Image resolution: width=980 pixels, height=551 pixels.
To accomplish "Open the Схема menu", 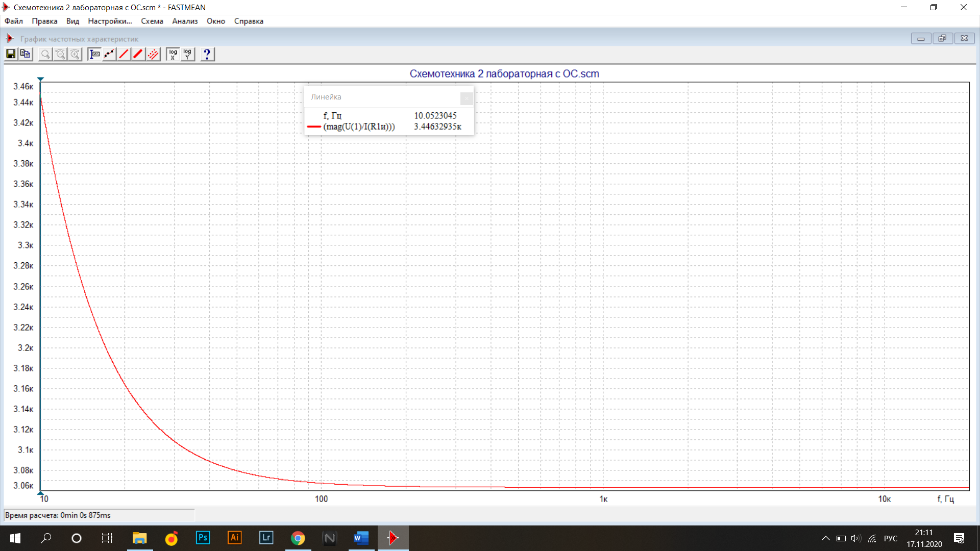I will pos(152,21).
